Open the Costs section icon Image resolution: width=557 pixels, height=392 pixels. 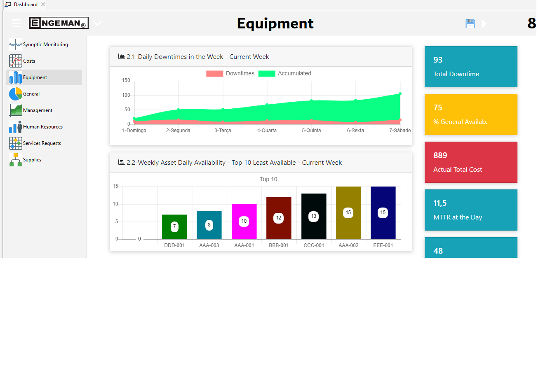click(x=16, y=61)
